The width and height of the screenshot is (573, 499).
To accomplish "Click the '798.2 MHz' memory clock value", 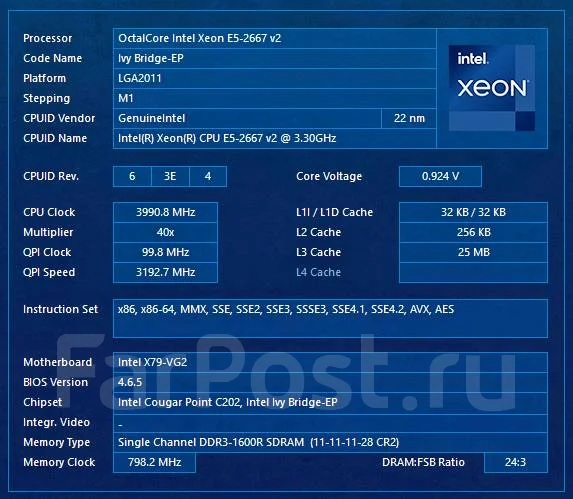I will coord(155,462).
